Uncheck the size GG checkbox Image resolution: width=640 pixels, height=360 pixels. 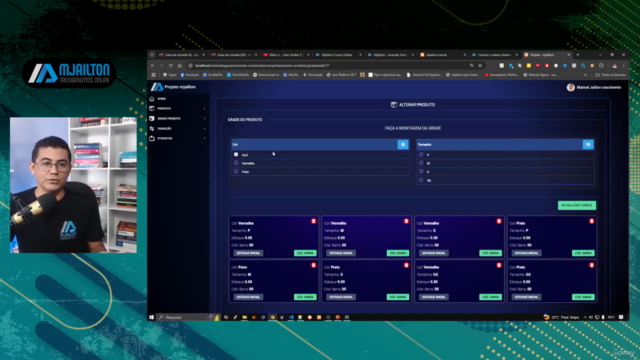(x=421, y=180)
